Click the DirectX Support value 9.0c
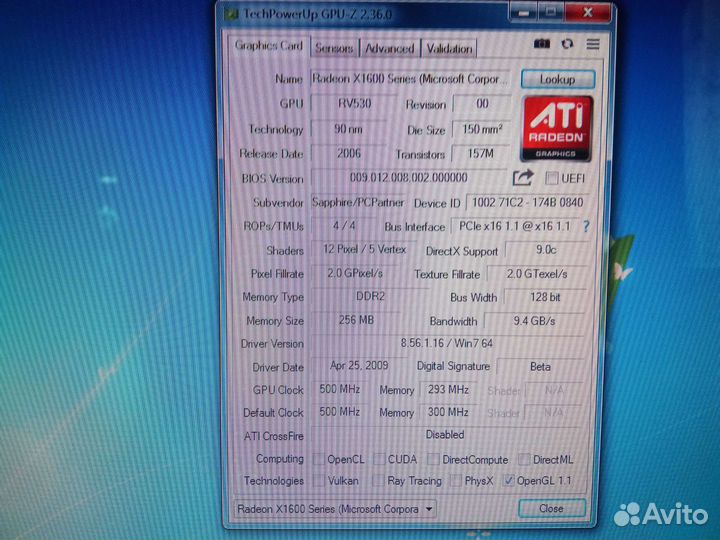The image size is (720, 540). [x=546, y=250]
